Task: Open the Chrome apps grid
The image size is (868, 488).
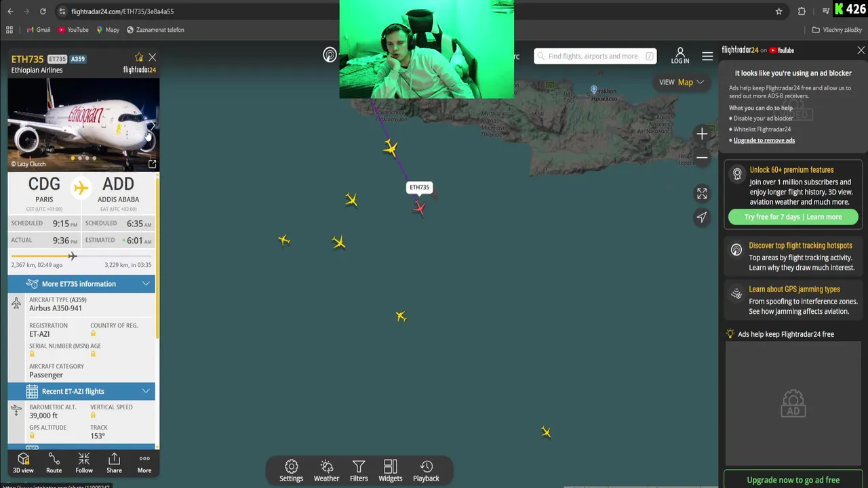Action: [9, 30]
